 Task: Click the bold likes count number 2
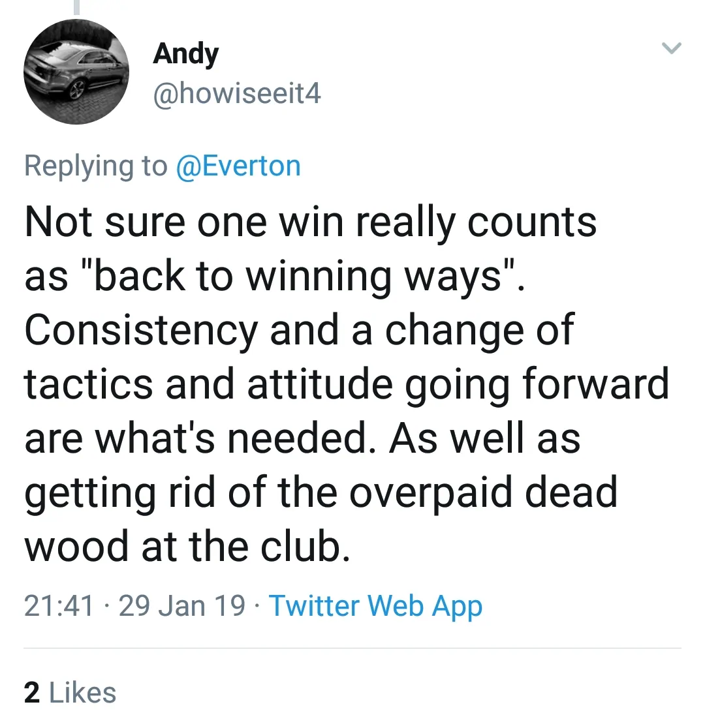point(31,693)
